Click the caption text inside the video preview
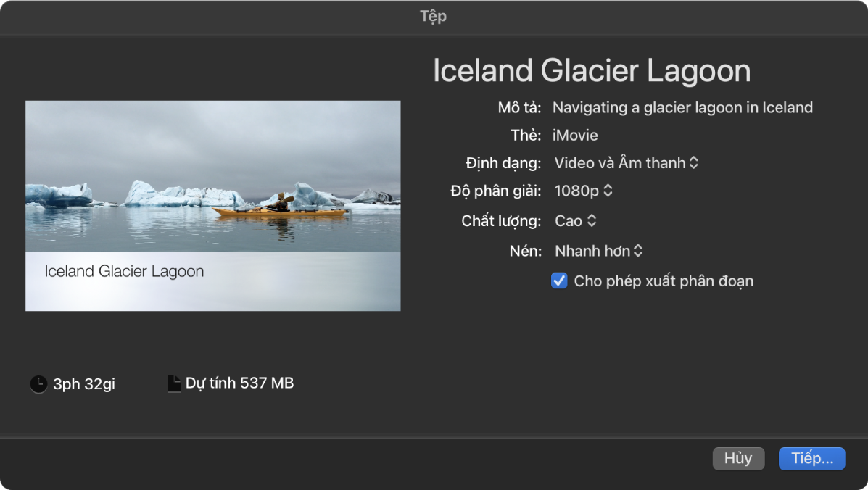Viewport: 868px width, 490px height. point(124,272)
